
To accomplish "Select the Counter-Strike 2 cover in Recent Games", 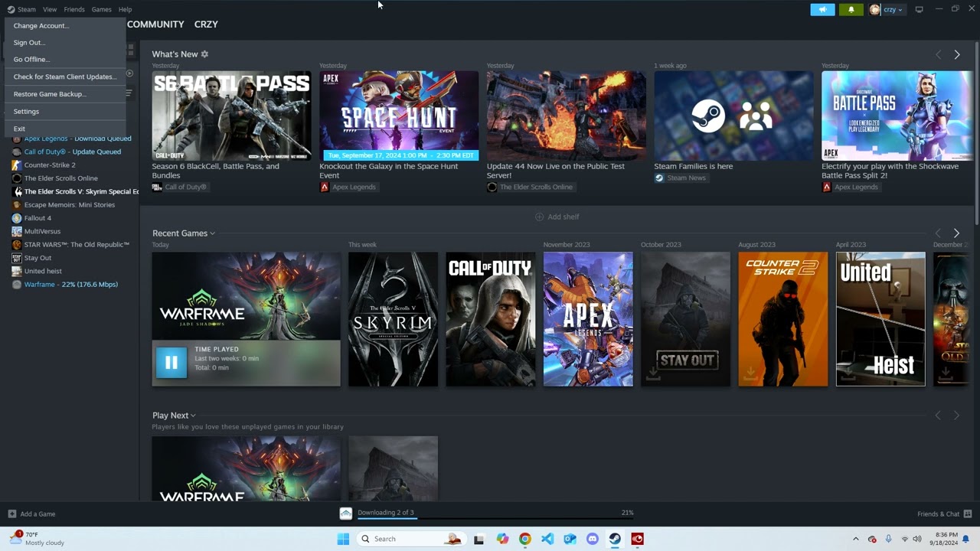I will pyautogui.click(x=783, y=319).
